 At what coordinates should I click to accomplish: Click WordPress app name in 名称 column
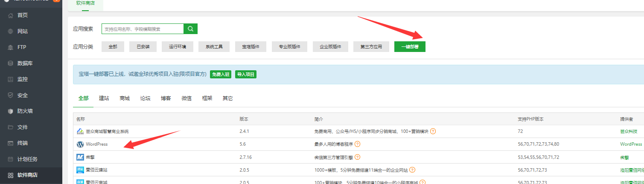[97, 144]
